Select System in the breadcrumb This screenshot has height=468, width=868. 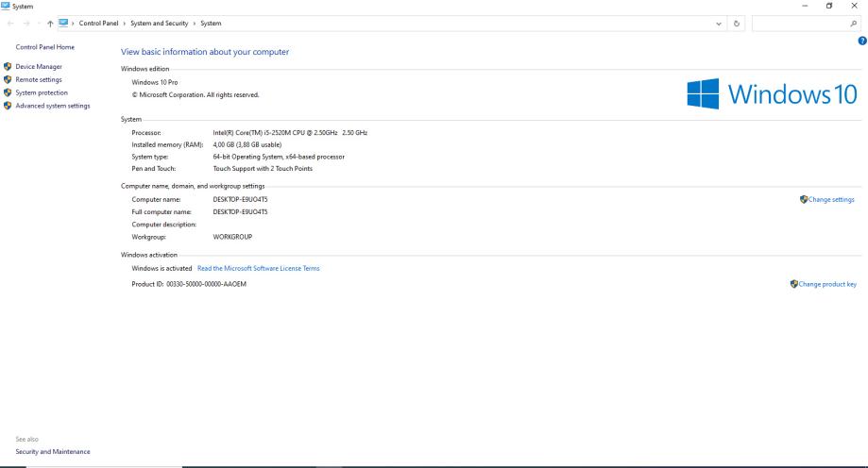[x=211, y=24]
